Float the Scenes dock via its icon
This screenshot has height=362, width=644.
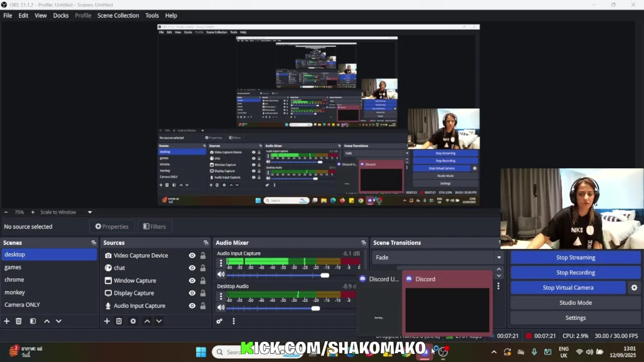(x=94, y=243)
